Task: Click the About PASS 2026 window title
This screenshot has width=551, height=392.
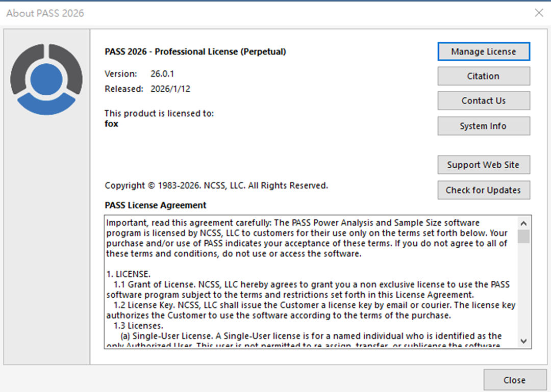Action: pos(45,13)
